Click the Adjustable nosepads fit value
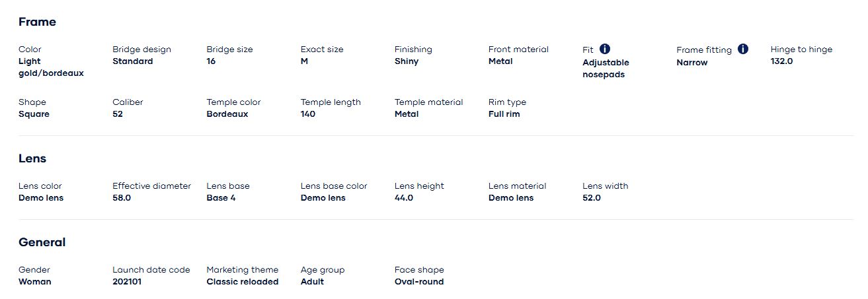The image size is (868, 299). (606, 69)
